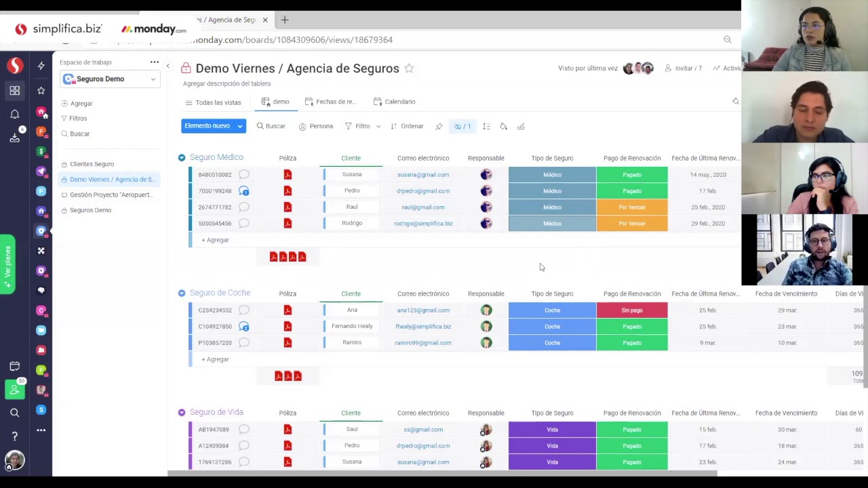Open a new browser tab

(285, 20)
